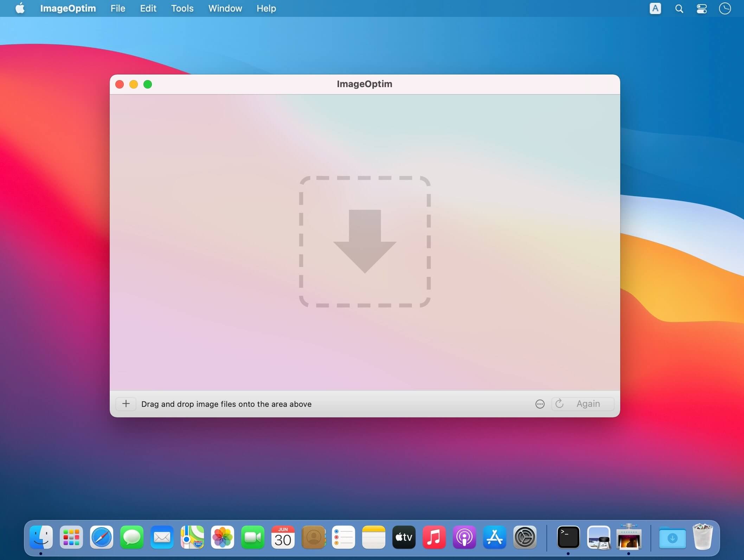This screenshot has width=744, height=560.
Task: Open the Trash in the Dock
Action: point(703,536)
